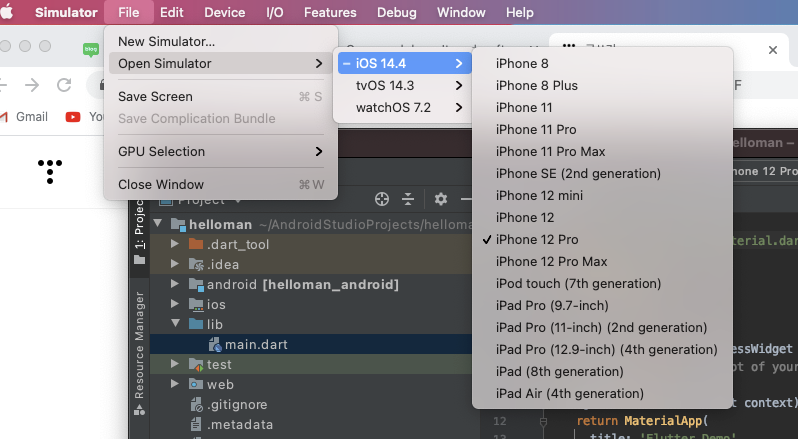This screenshot has width=798, height=439.
Task: Open the Device menu
Action: tap(224, 12)
